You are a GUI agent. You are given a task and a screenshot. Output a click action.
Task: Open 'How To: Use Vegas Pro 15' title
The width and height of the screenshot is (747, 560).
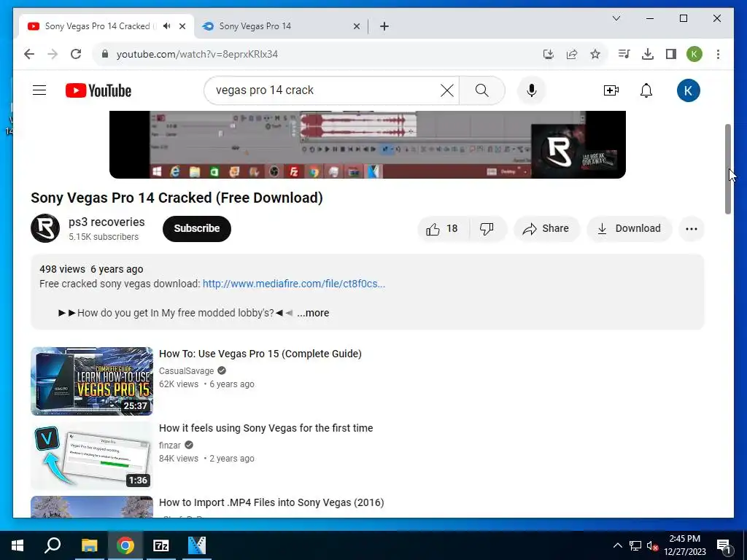click(260, 354)
